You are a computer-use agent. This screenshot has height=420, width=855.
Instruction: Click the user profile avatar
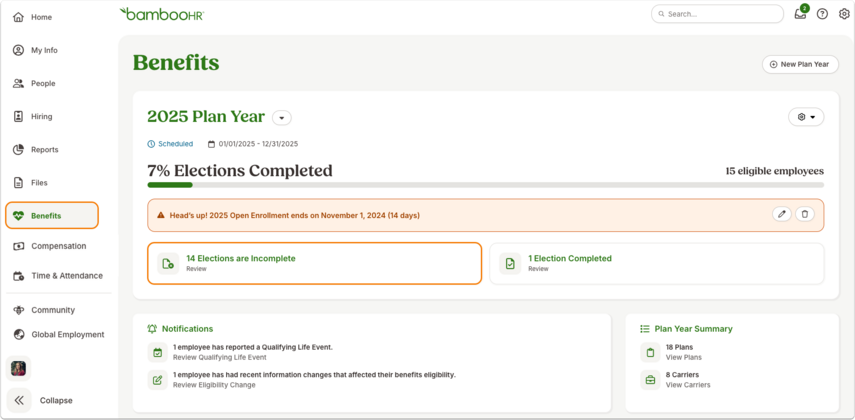click(19, 368)
